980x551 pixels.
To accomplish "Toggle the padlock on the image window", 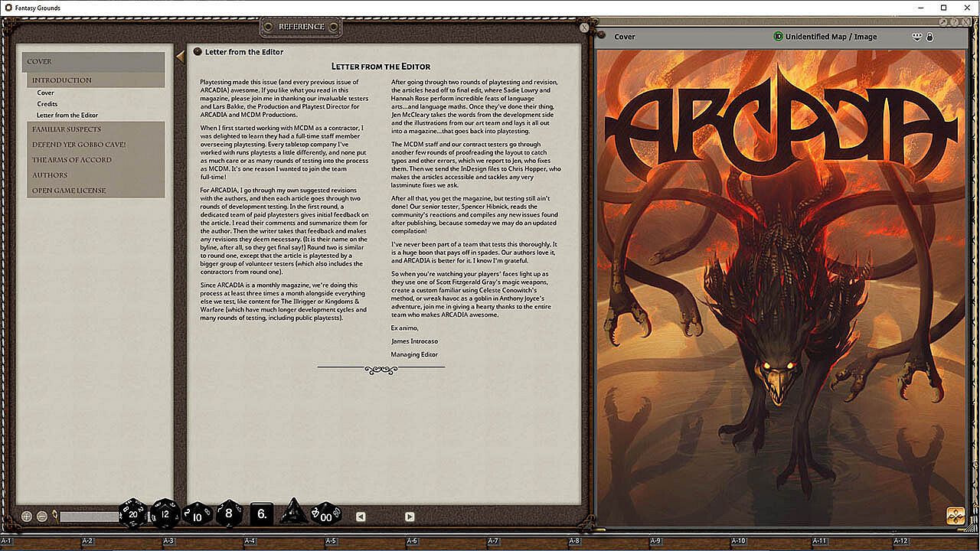I will [929, 37].
